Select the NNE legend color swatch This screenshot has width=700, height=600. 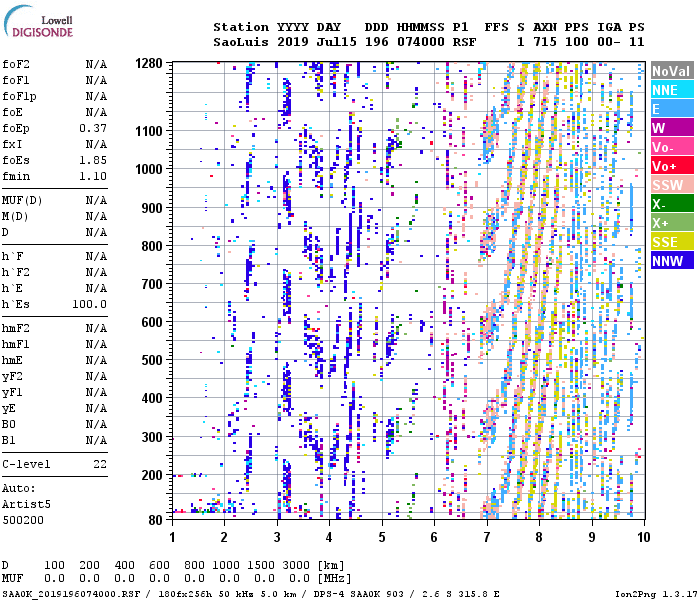(x=672, y=90)
